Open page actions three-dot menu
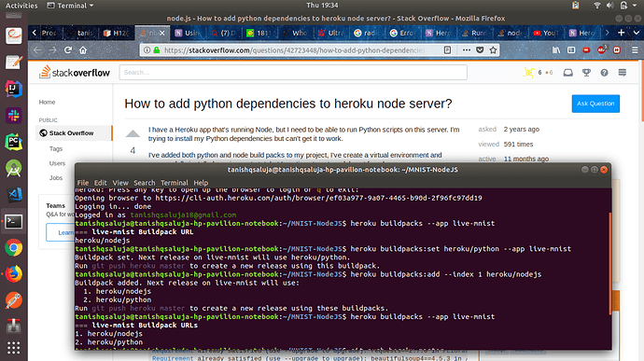The image size is (644, 361). click(x=466, y=50)
